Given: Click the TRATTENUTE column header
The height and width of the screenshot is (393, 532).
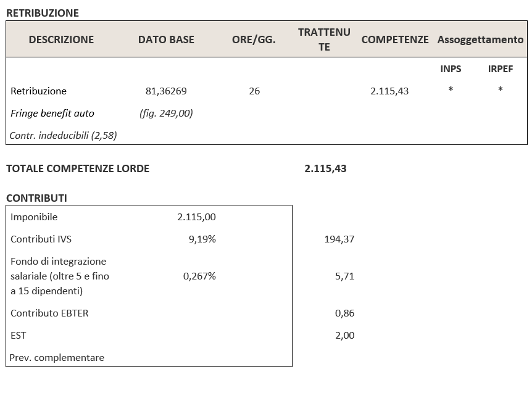Looking at the screenshot, I should 324,39.
